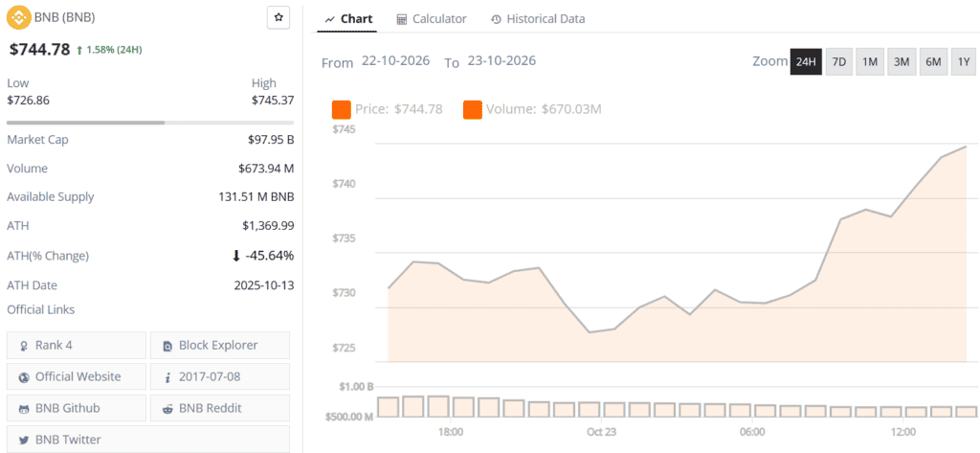Click the green up arrow near 1.58%
Image resolution: width=980 pixels, height=453 pixels.
(79, 50)
